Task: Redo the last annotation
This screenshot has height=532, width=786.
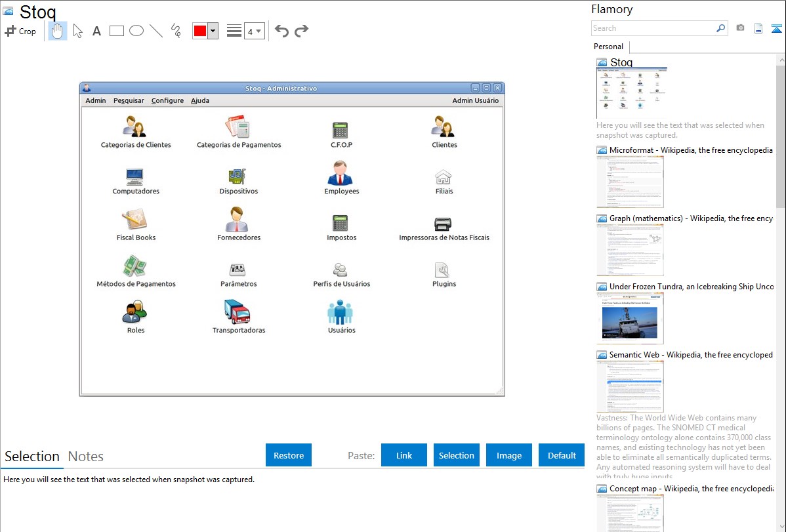Action: pos(301,31)
